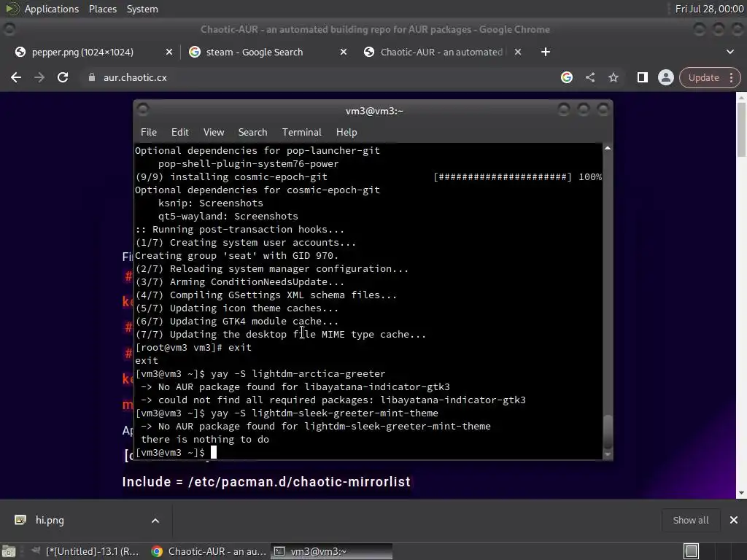The height and width of the screenshot is (560, 747).
Task: Open the terminal Search menu
Action: point(252,133)
